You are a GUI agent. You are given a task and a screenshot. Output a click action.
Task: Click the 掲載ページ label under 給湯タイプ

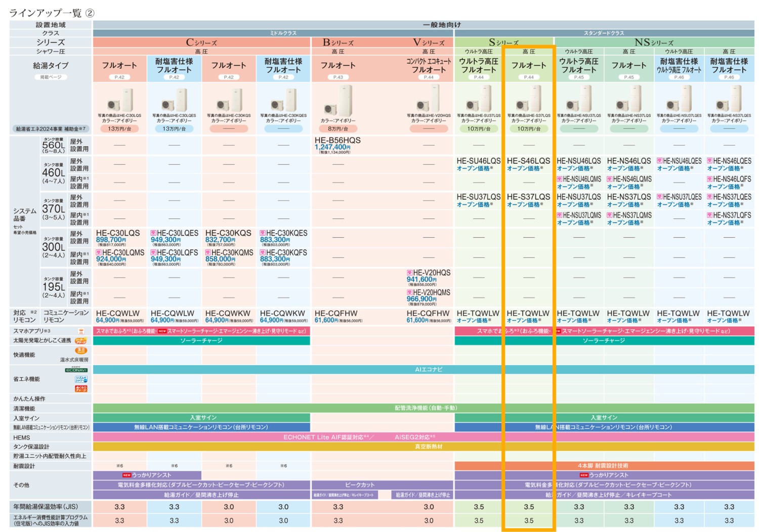(51, 77)
